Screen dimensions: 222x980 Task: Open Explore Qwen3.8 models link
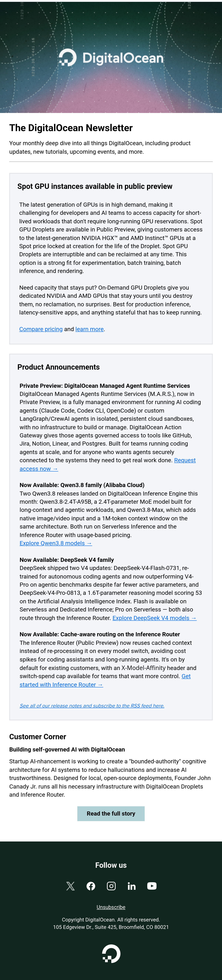pos(56,543)
